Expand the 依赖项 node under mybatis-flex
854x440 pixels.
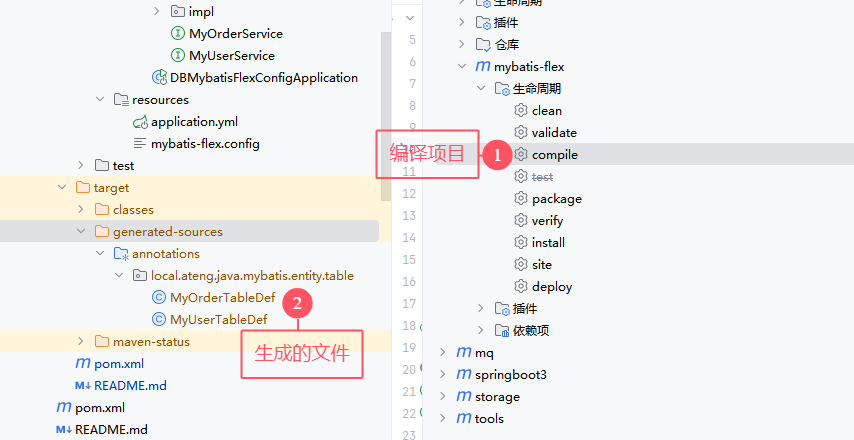pyautogui.click(x=481, y=331)
